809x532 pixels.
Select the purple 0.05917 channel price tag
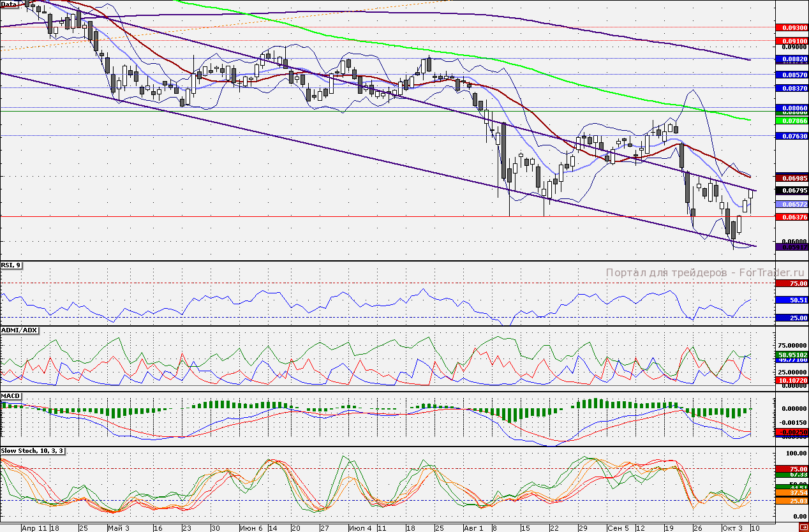pos(791,246)
